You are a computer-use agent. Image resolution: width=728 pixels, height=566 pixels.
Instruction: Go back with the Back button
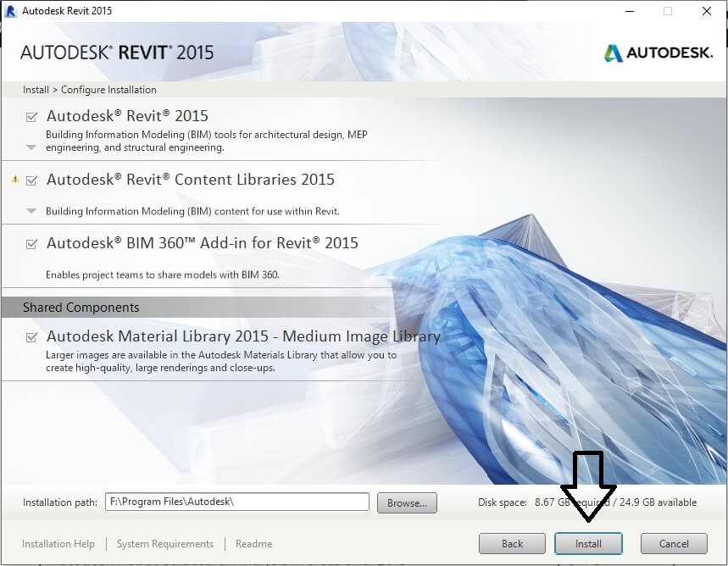pyautogui.click(x=512, y=544)
